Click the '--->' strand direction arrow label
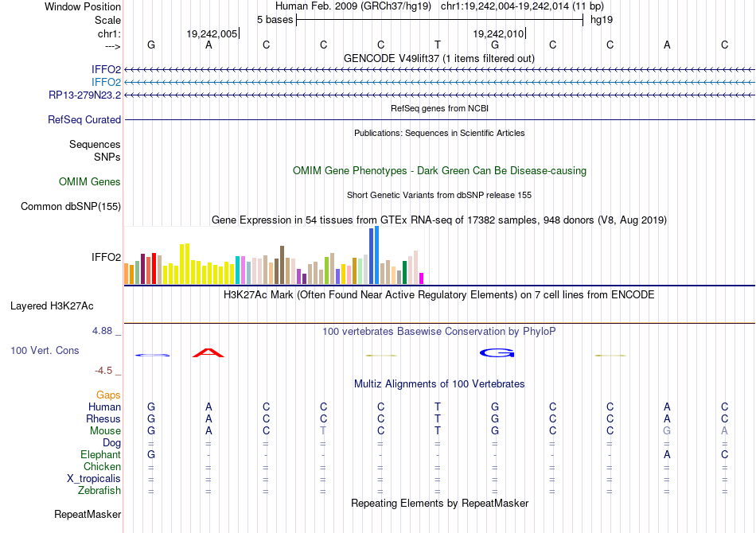Screen dimensions: 756x533 pos(112,46)
